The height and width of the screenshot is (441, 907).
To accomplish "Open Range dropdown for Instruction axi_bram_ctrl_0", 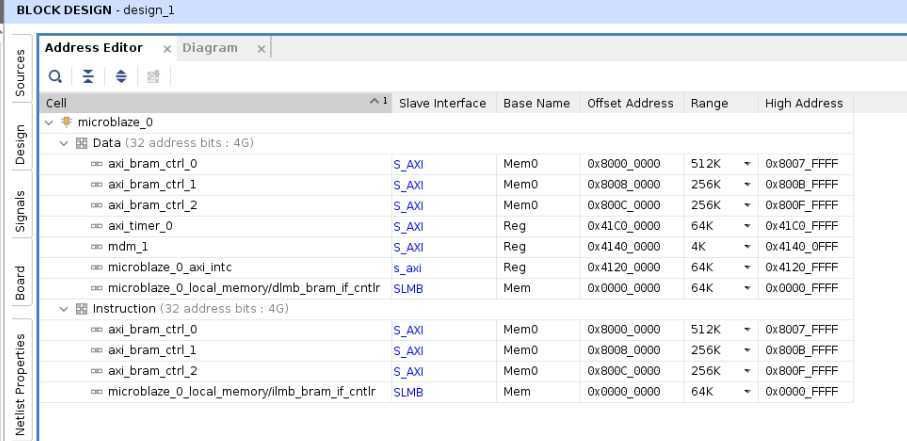I will [747, 330].
